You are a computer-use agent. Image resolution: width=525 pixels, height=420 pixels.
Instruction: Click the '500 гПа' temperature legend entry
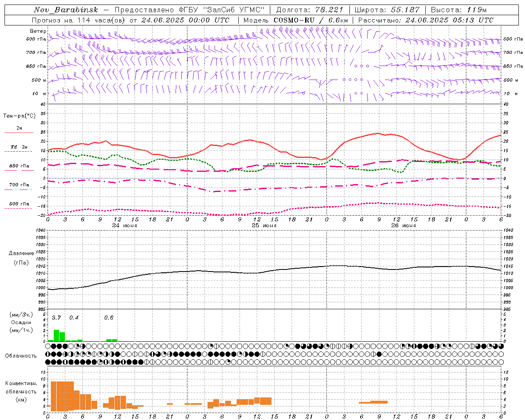pyautogui.click(x=19, y=204)
